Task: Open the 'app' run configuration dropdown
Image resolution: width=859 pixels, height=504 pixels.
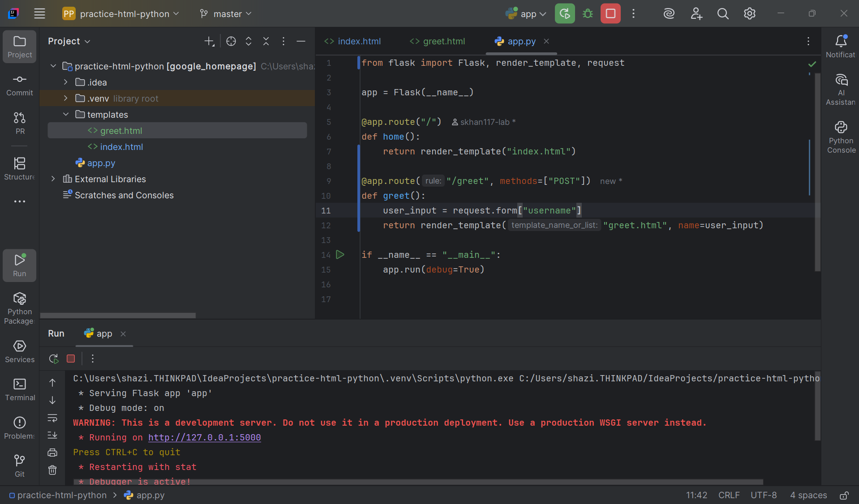Action: pyautogui.click(x=526, y=13)
